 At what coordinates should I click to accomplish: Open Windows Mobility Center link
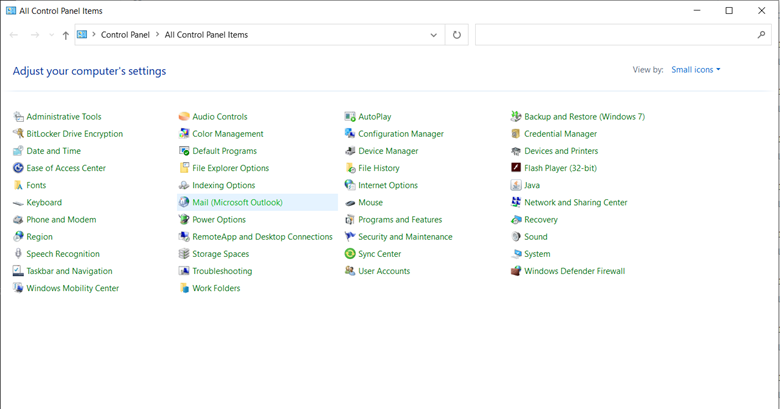point(73,288)
